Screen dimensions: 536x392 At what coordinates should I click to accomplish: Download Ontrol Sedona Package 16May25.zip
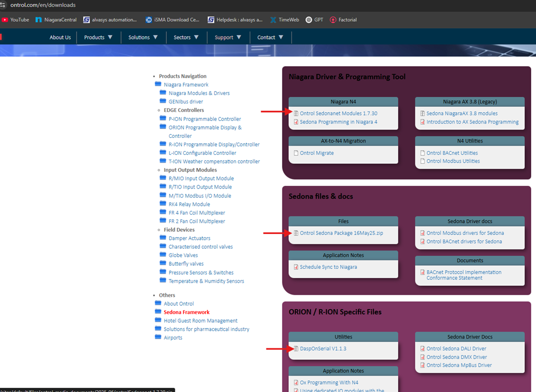coord(342,233)
